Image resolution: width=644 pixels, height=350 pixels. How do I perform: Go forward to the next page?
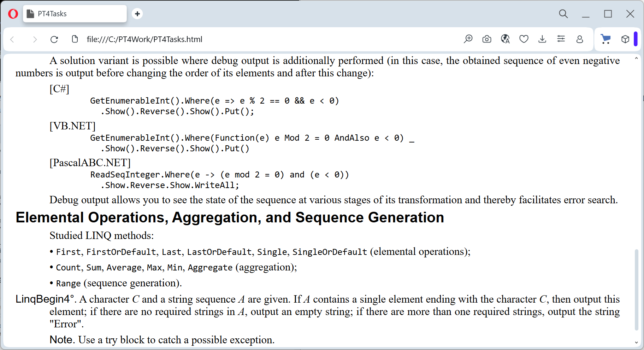point(35,39)
